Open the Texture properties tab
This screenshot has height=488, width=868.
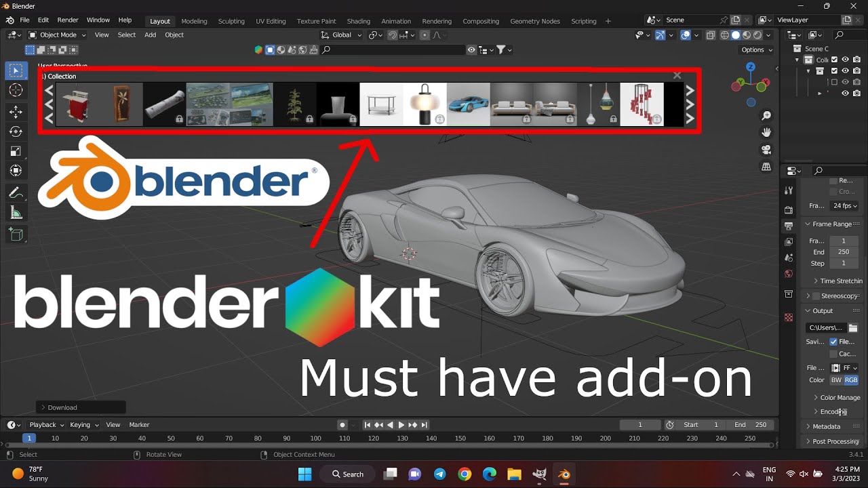(x=789, y=317)
